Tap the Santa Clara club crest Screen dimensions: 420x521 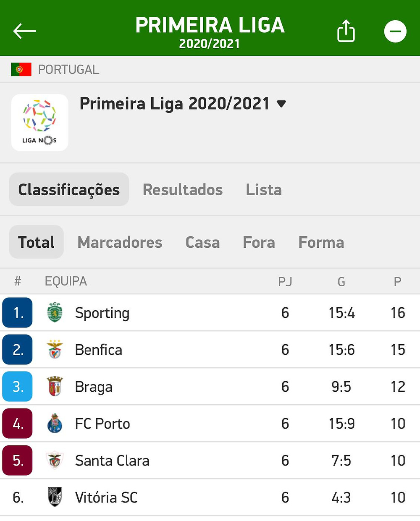55,460
